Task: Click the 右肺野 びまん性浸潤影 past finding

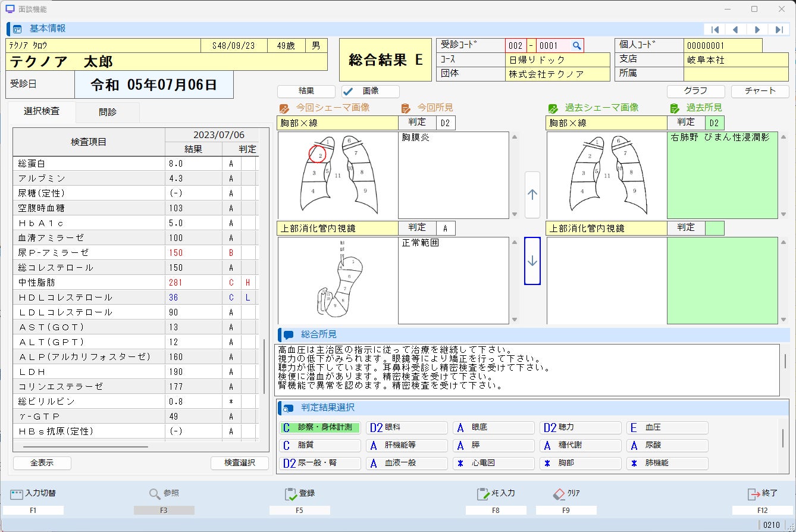Action: [720, 138]
